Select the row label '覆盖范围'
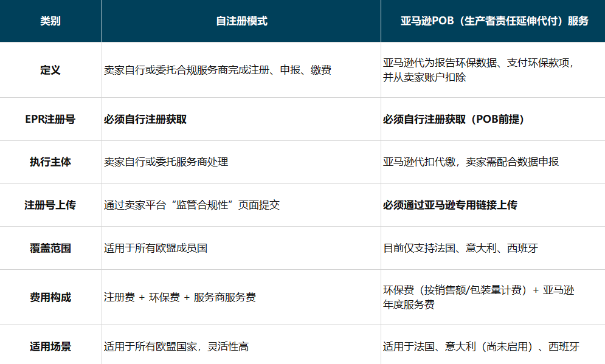Image resolution: width=605 pixels, height=364 pixels. pyautogui.click(x=50, y=248)
